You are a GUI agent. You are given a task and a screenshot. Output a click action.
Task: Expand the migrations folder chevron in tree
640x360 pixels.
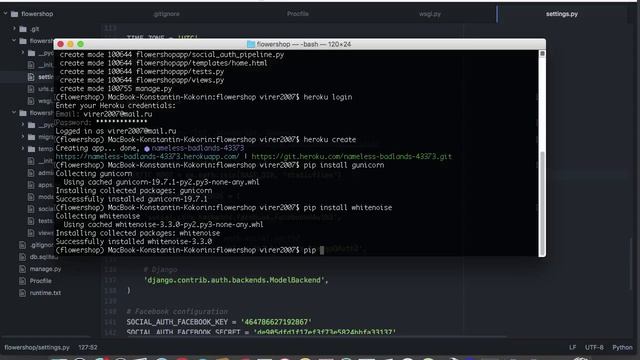[x=23, y=137]
